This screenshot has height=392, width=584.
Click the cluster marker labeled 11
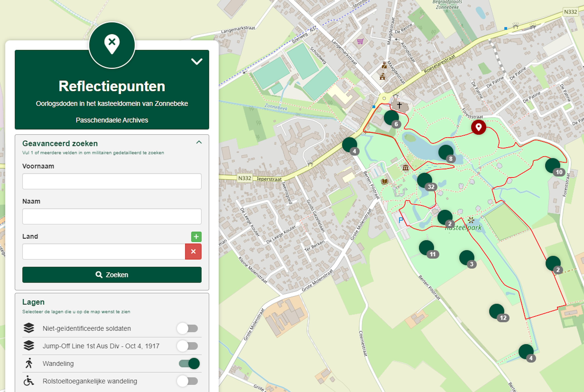(x=426, y=248)
